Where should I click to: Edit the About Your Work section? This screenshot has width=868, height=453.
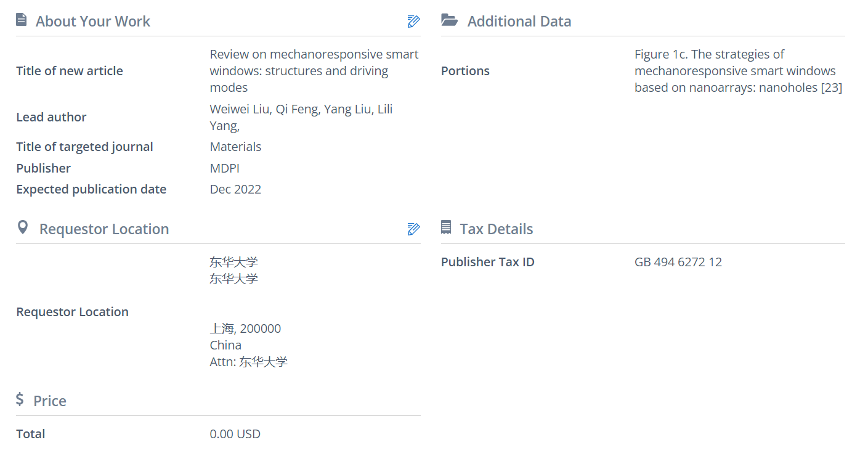[413, 22]
